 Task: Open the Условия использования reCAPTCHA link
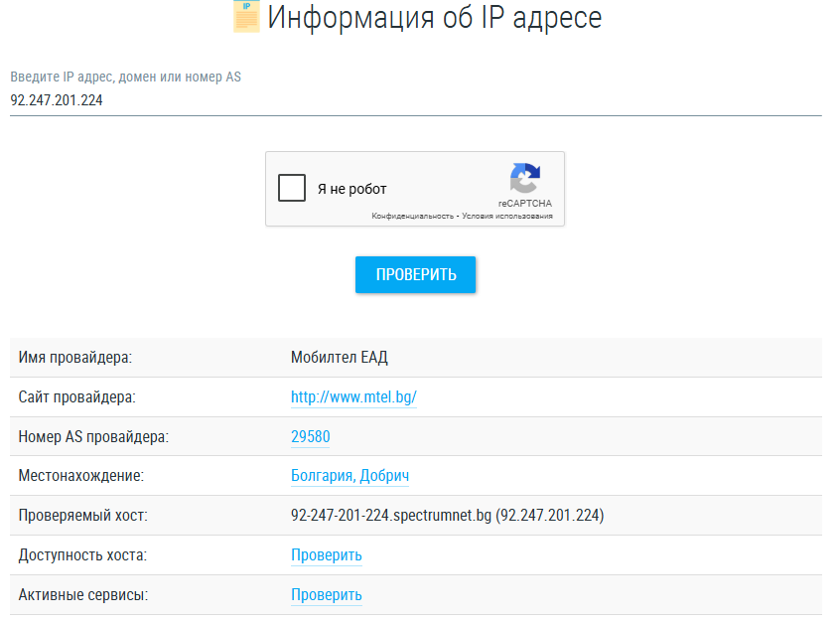(x=507, y=216)
